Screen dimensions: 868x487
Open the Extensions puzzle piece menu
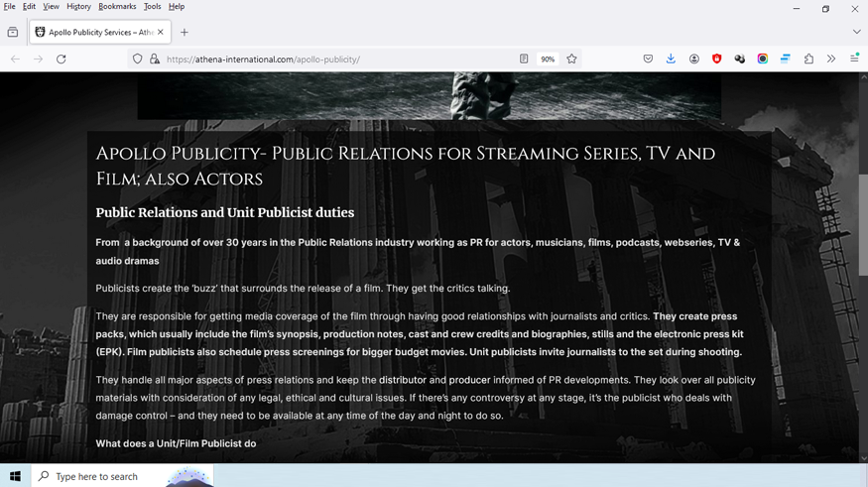point(808,60)
